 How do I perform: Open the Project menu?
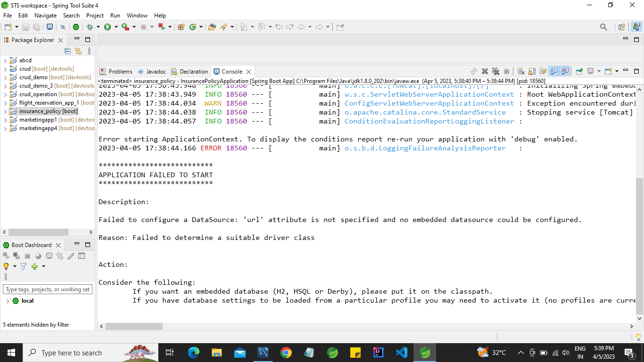point(95,16)
